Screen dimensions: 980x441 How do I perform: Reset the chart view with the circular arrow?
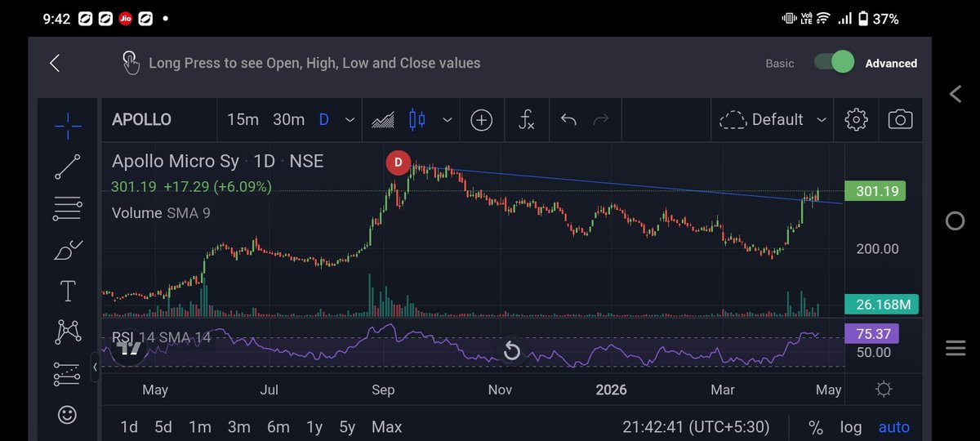tap(511, 352)
